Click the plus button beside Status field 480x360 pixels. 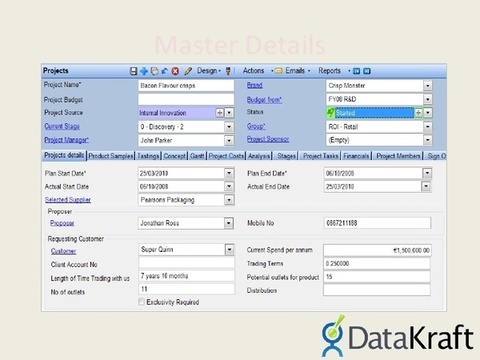point(418,113)
